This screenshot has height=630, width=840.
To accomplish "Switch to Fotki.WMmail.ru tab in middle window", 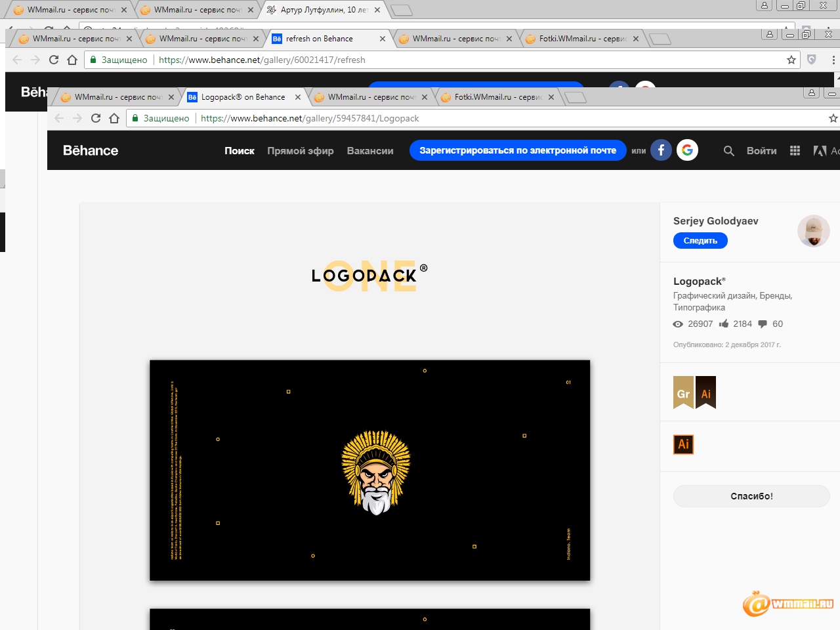I will [582, 39].
